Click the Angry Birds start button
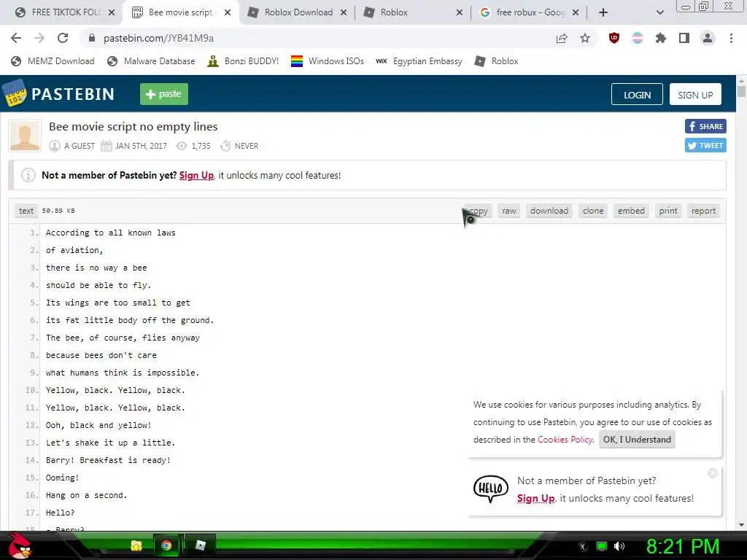The width and height of the screenshot is (747, 560). [x=19, y=545]
